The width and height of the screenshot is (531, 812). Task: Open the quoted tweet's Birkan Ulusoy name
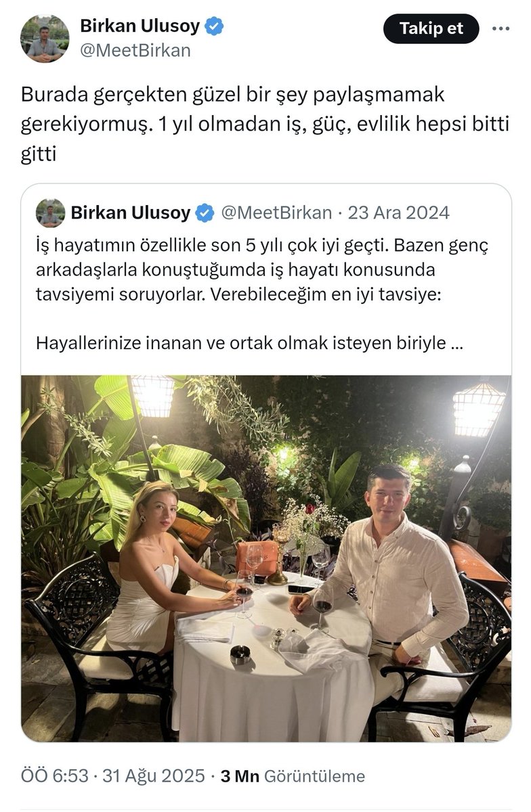point(131,213)
